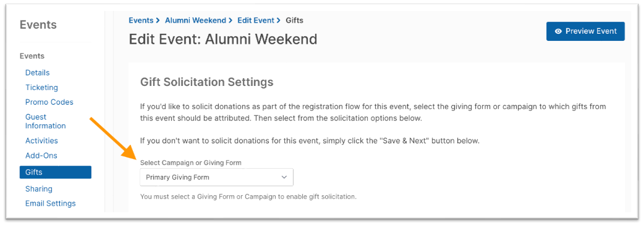Screen dimensions: 644x226
Task: Go to Ticketing in the sidebar
Action: coord(41,87)
